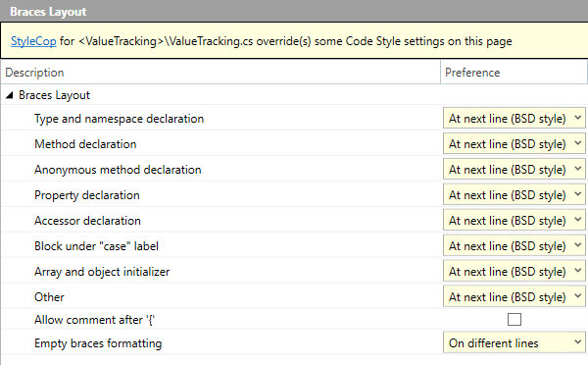Open Property declaration brace style dropdown
The image size is (588, 365).
point(514,195)
